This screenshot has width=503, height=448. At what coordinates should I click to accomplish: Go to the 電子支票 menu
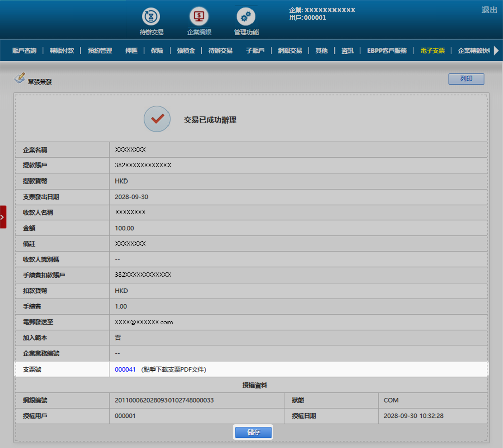[432, 51]
